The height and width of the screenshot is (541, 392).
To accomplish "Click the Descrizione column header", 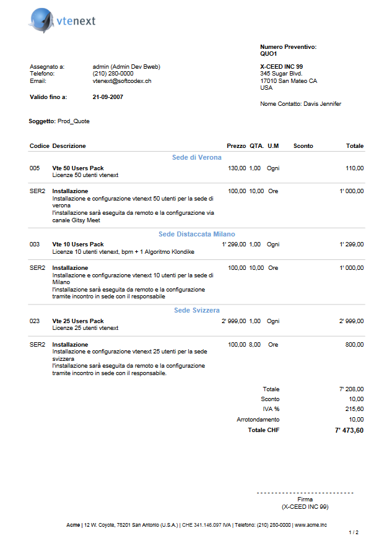I will (69, 146).
